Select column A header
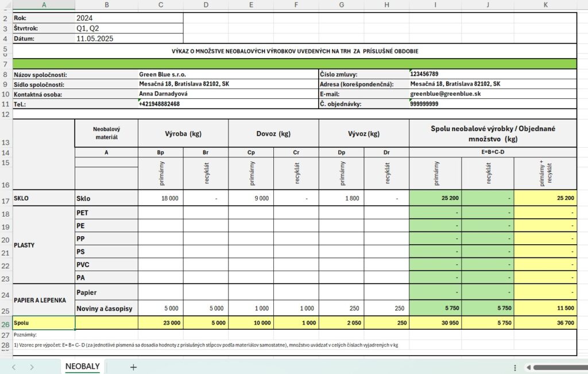 (x=44, y=5)
